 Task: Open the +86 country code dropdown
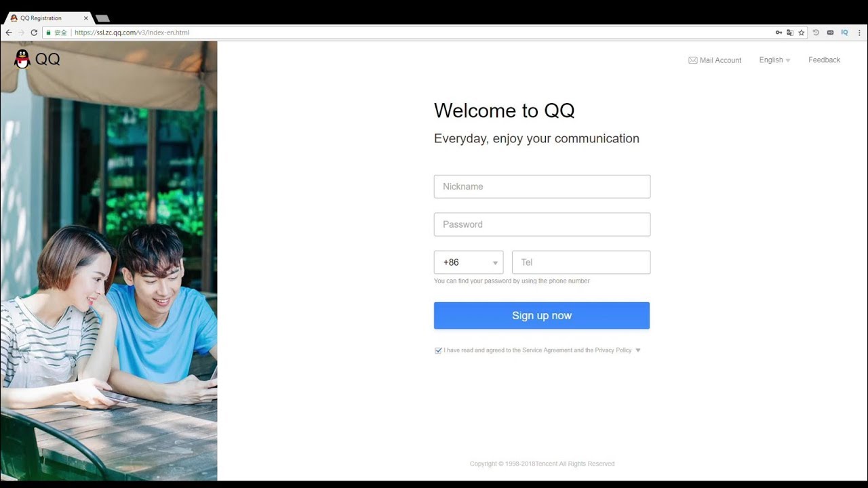pos(469,262)
